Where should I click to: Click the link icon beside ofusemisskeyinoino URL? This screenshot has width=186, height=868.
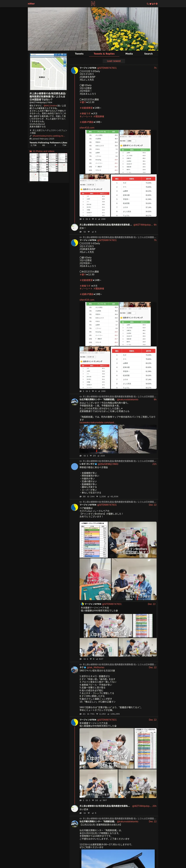(30, 136)
